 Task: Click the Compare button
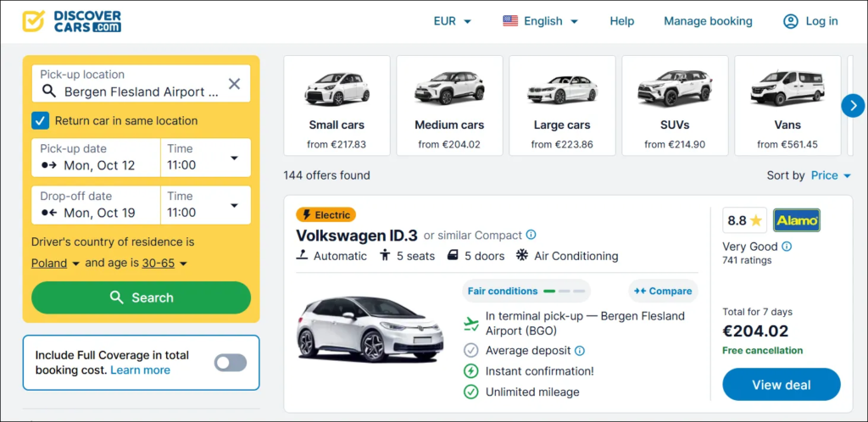(663, 291)
